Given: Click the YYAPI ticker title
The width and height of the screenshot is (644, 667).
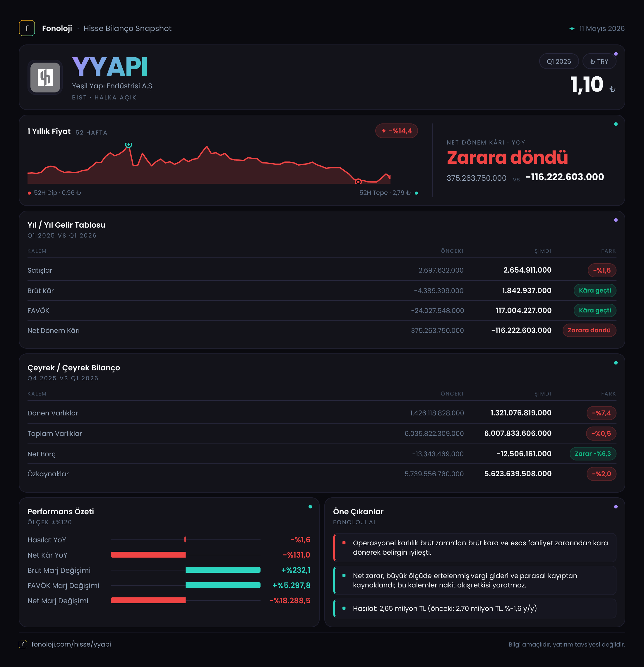Looking at the screenshot, I should click(110, 67).
